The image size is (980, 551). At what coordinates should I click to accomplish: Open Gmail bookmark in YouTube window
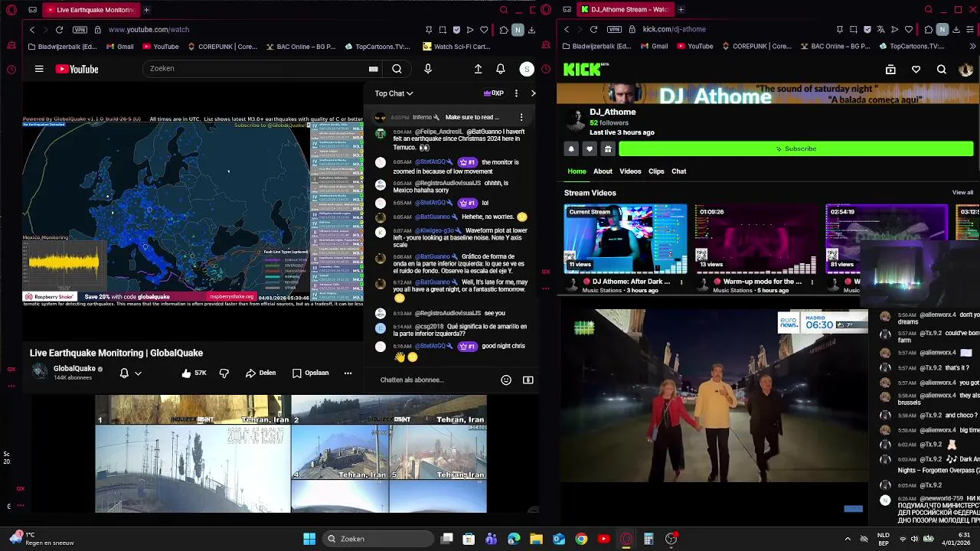(x=120, y=46)
